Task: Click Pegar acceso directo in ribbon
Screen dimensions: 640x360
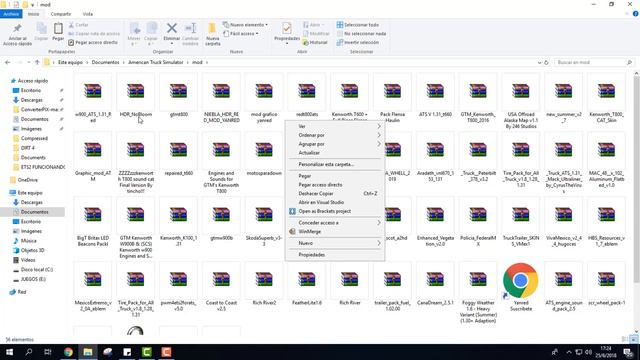Action: [x=93, y=42]
